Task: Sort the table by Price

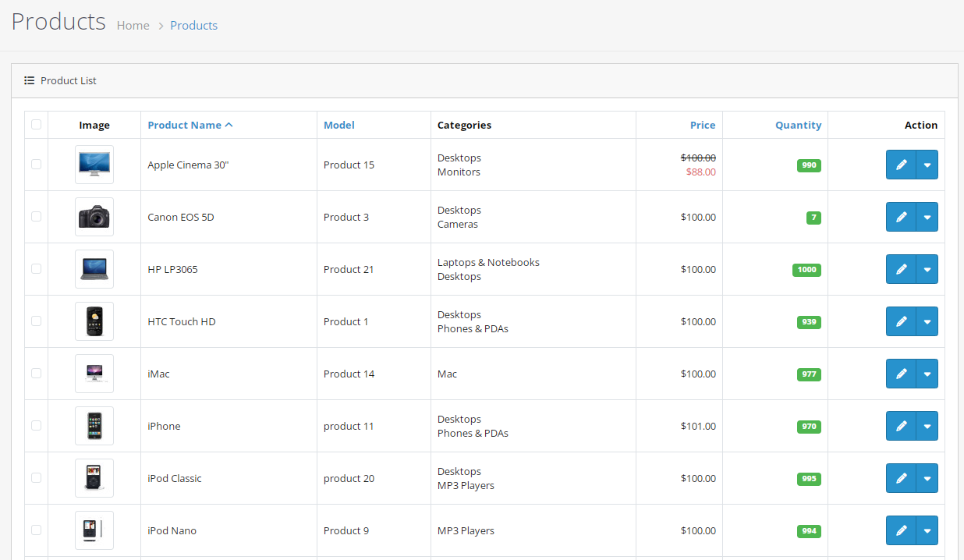Action: click(703, 125)
